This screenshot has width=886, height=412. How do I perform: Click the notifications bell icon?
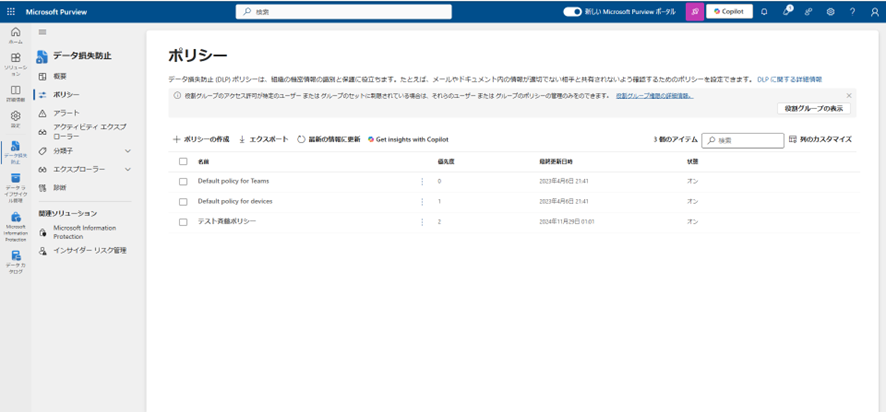tap(764, 12)
